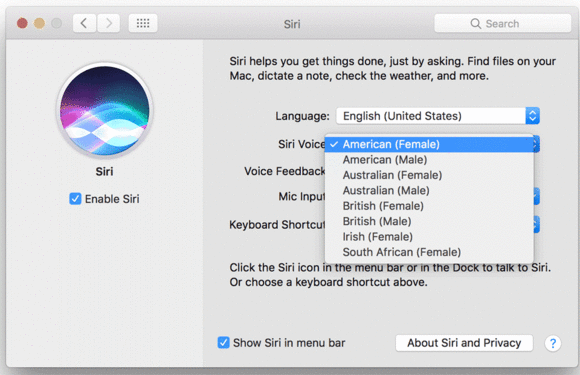Image resolution: width=580 pixels, height=375 pixels.
Task: Click the Siri window title text
Action: tap(292, 24)
